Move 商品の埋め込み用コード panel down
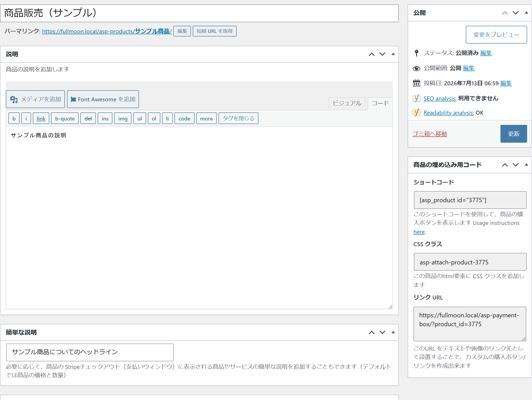This screenshot has width=532, height=400. click(515, 165)
